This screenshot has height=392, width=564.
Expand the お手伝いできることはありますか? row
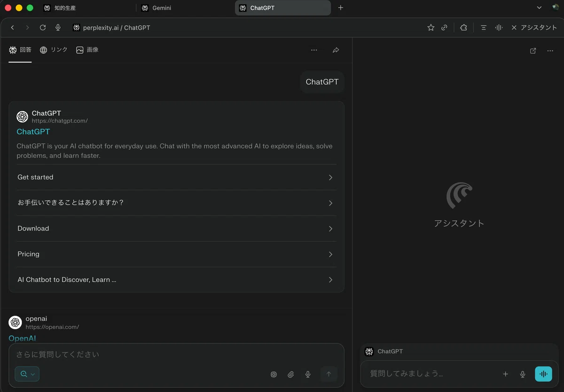pos(176,203)
